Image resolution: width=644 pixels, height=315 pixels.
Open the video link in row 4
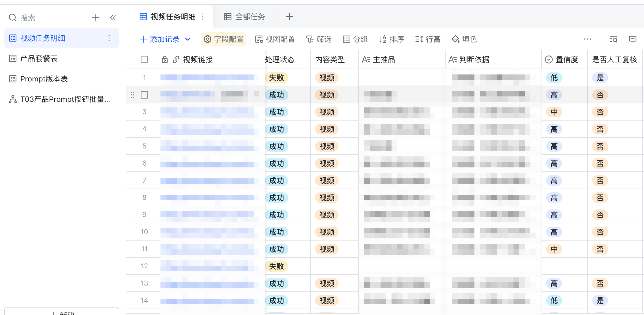(x=210, y=129)
